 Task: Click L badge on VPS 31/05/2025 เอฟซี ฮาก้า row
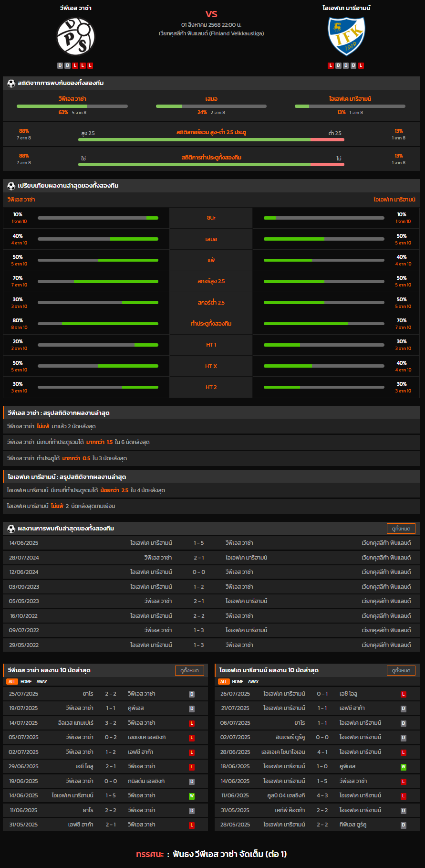[192, 826]
